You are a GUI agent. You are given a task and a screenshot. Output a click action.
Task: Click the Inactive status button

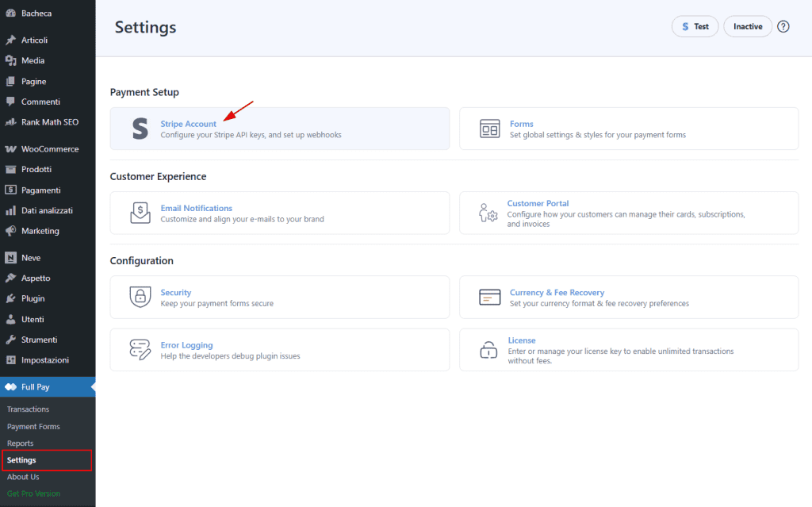[x=748, y=26]
